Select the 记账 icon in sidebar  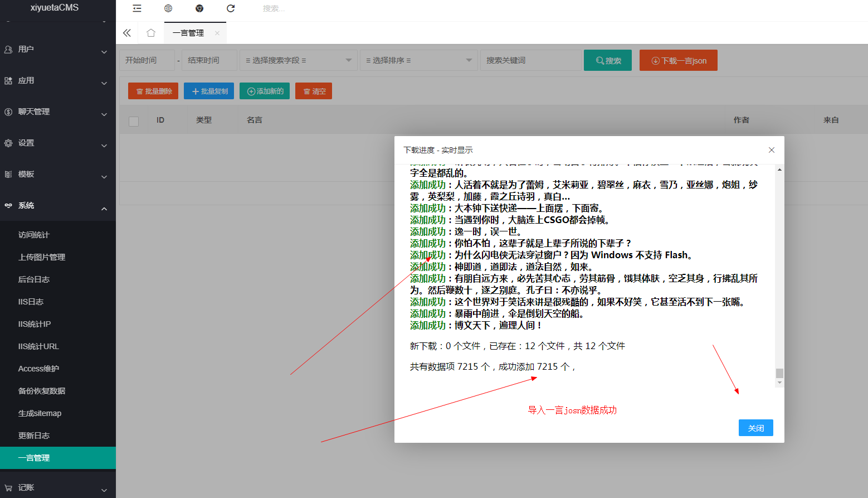click(8, 487)
